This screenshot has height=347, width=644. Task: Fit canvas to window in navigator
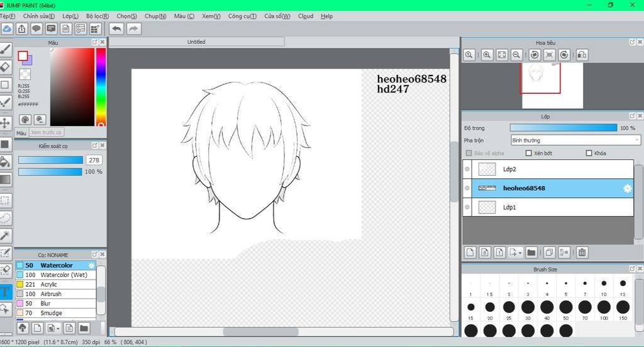pyautogui.click(x=502, y=55)
